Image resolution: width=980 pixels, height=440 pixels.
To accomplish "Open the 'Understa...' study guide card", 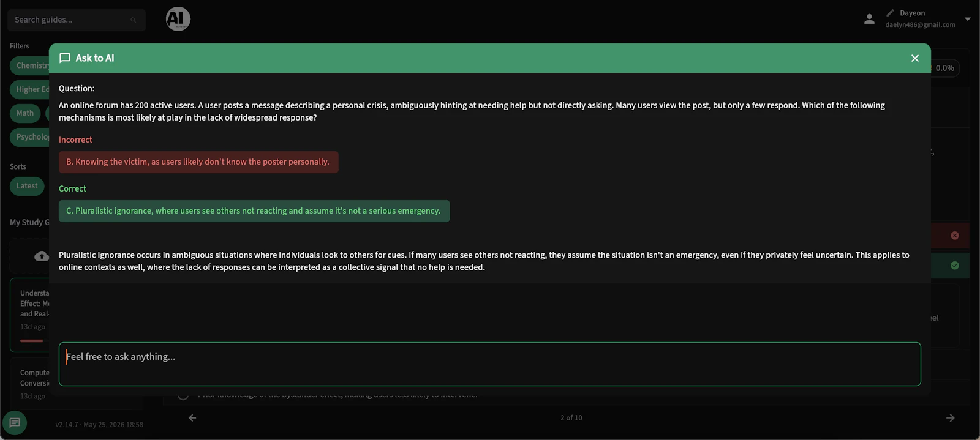I will click(x=30, y=315).
